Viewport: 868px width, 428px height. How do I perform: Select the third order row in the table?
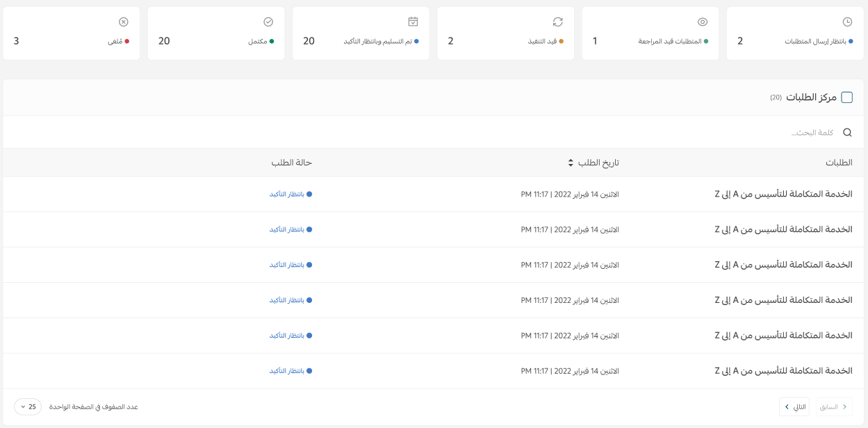point(783,265)
